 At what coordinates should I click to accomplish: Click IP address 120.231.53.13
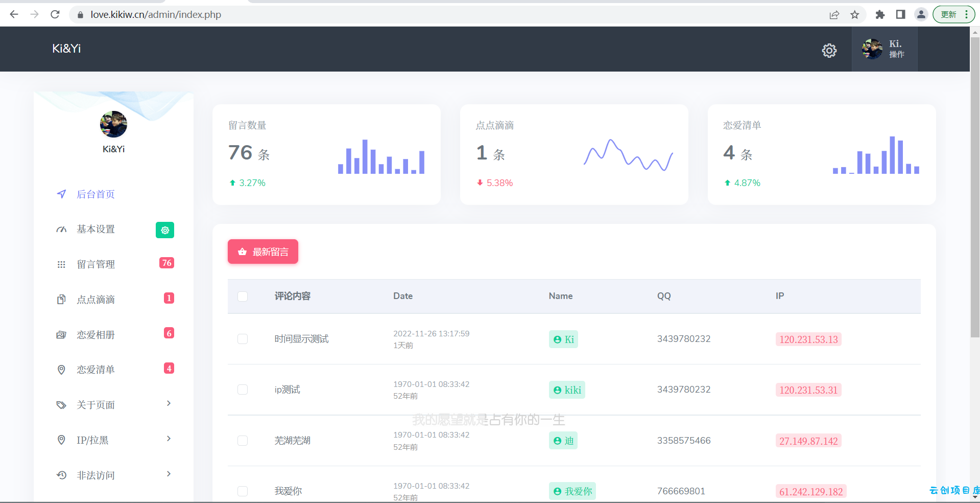[808, 339]
